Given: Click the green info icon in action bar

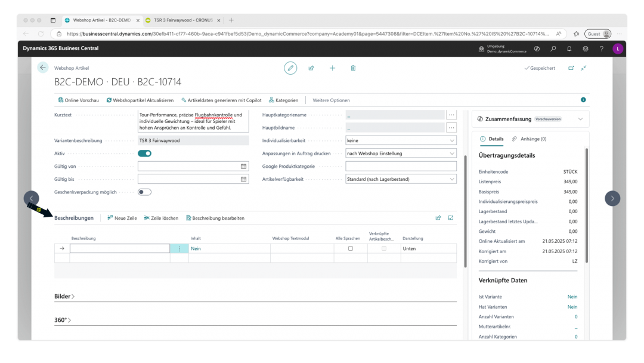Looking at the screenshot, I should [583, 100].
